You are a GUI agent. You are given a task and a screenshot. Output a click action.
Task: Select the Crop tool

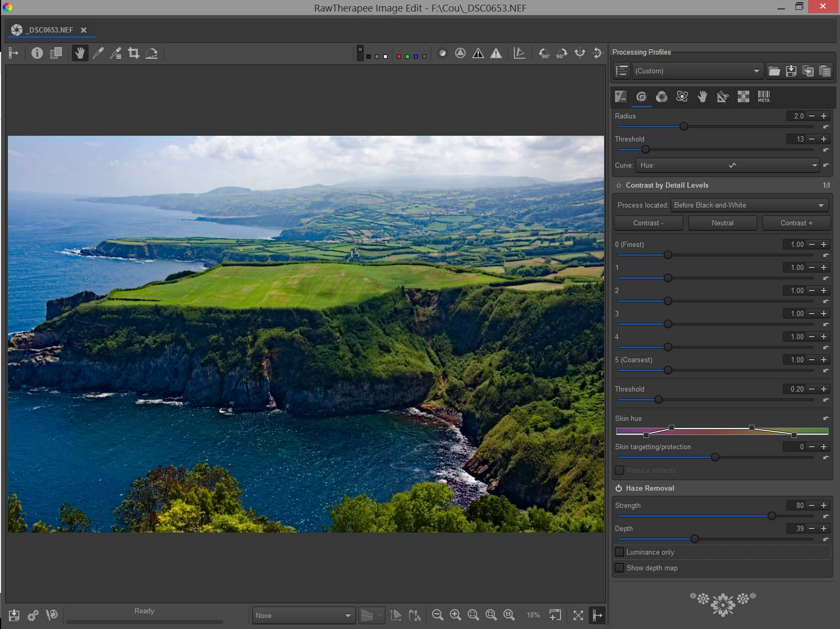click(x=134, y=53)
